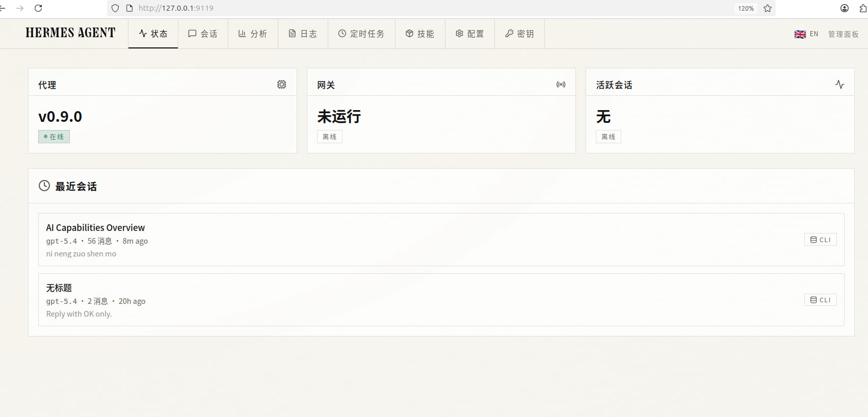This screenshot has height=417, width=868.
Task: Click the browser back arrow
Action: click(3, 8)
